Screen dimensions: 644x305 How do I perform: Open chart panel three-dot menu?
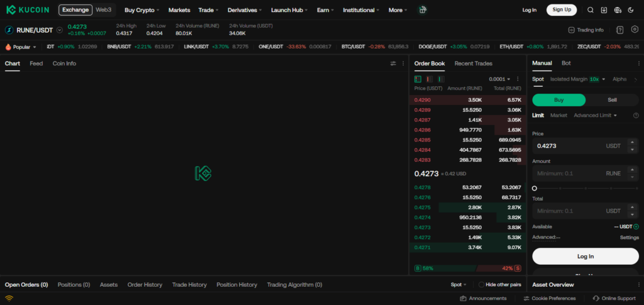pos(403,64)
